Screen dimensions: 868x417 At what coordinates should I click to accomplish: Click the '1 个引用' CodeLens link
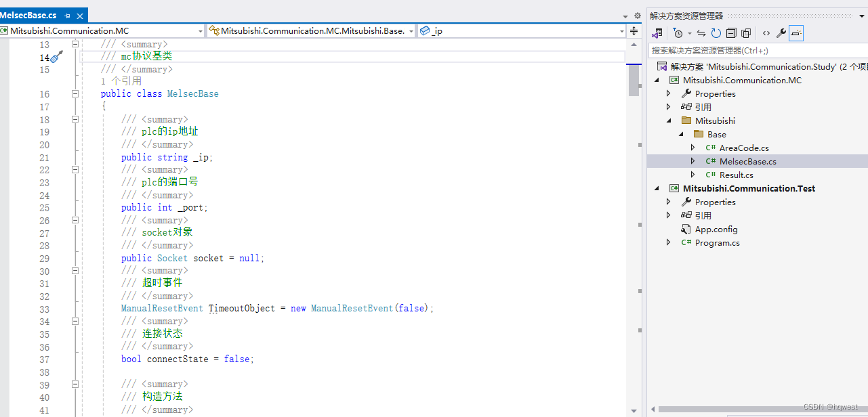(x=121, y=81)
